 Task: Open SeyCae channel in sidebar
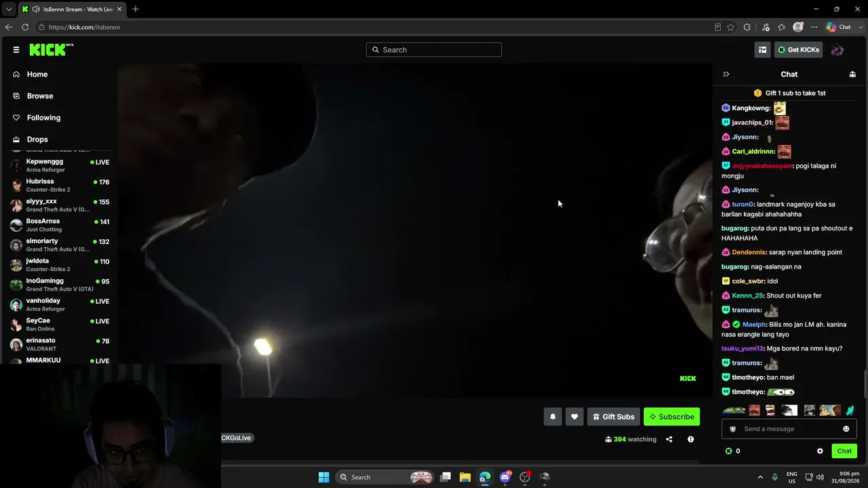(59, 324)
